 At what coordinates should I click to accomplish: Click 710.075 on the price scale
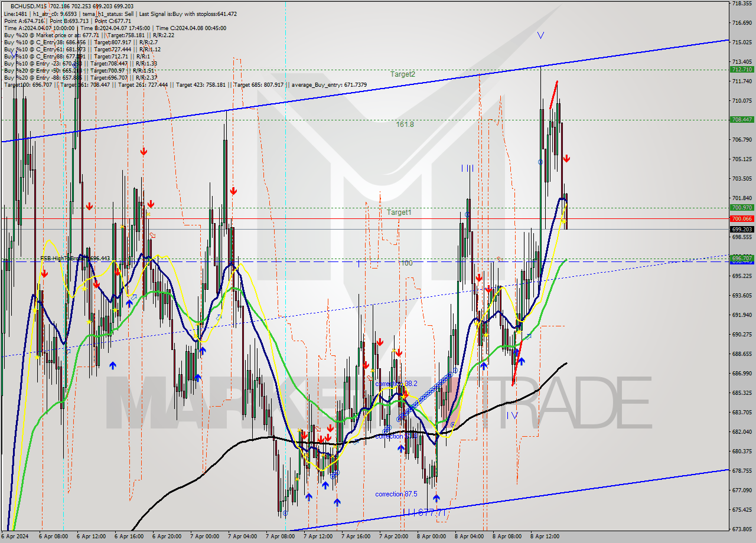(x=742, y=101)
